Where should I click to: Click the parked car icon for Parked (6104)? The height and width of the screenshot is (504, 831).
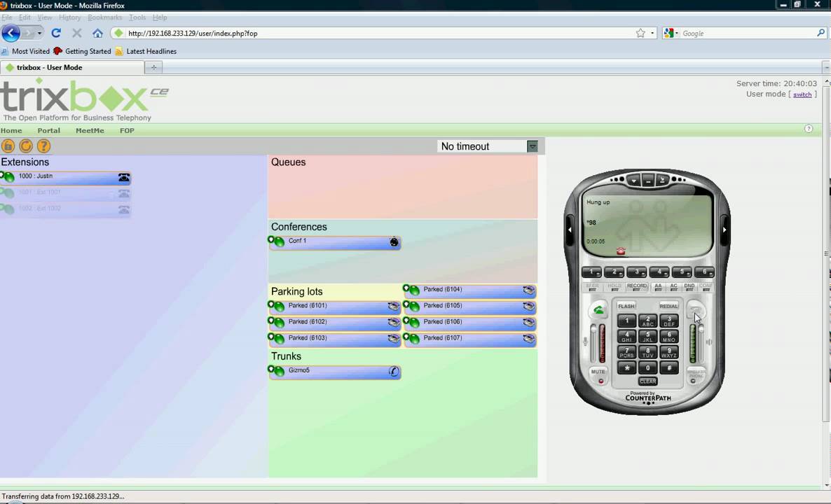click(528, 290)
